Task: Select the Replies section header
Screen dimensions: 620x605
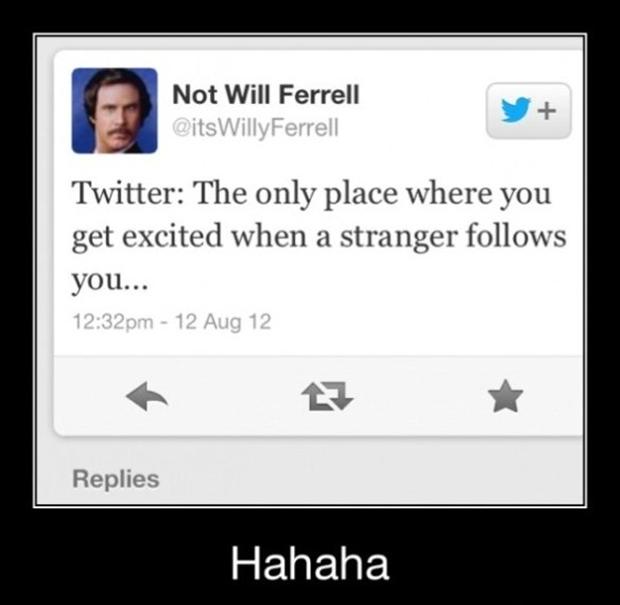Action: (116, 479)
